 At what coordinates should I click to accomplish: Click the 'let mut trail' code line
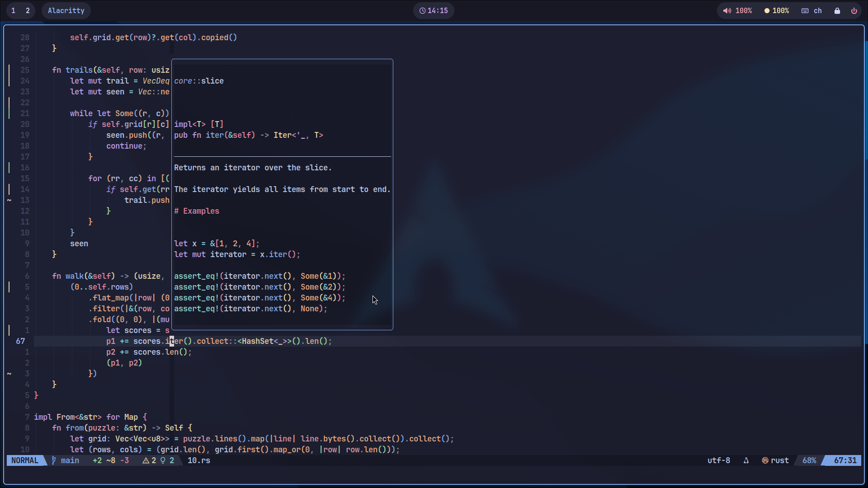tap(120, 81)
